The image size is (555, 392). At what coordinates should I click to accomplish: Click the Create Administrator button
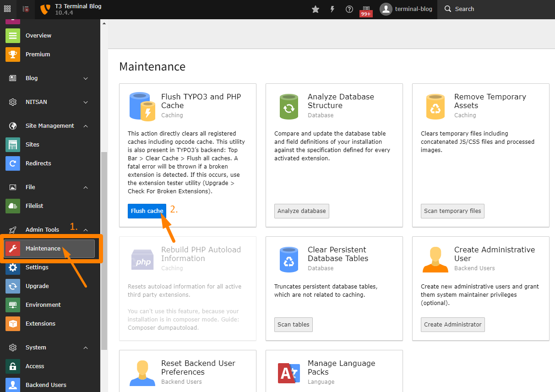pyautogui.click(x=453, y=325)
